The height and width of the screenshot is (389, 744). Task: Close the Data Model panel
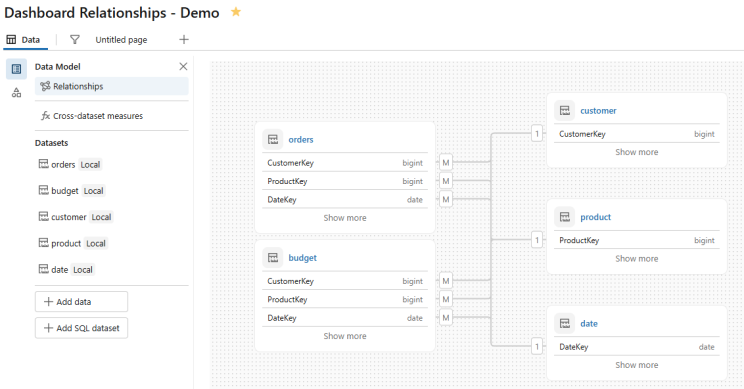point(183,66)
